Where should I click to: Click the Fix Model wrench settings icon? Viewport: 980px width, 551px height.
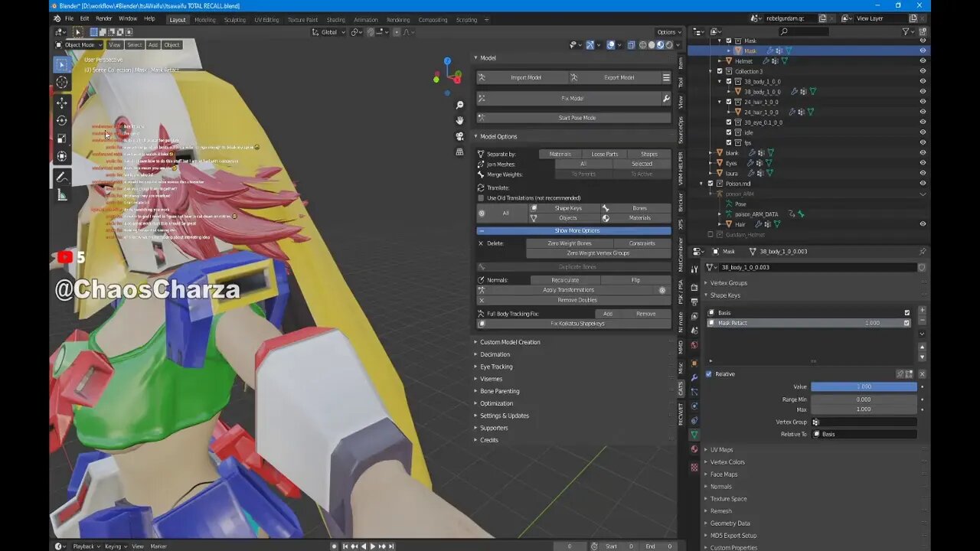(666, 99)
